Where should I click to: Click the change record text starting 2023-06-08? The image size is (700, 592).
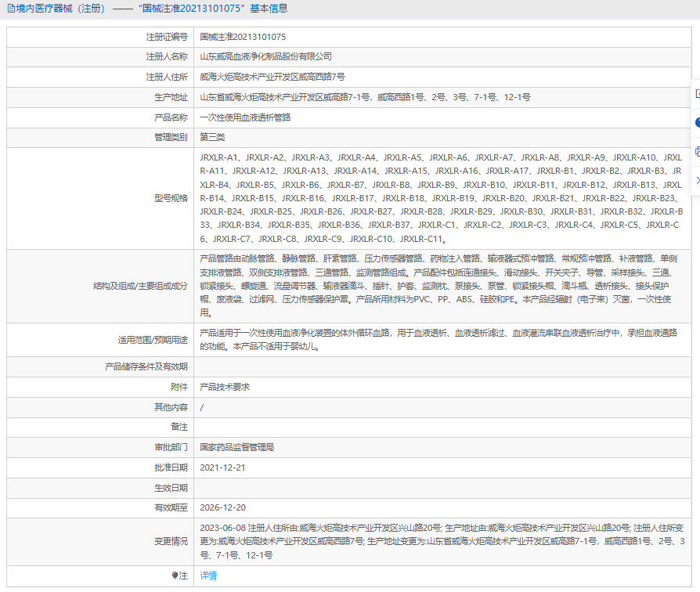(x=442, y=542)
